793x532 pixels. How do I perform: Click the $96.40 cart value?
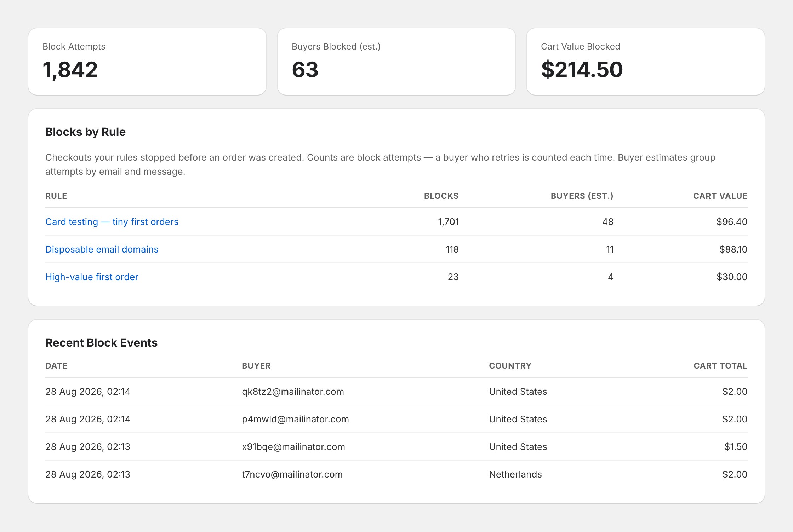click(x=732, y=222)
